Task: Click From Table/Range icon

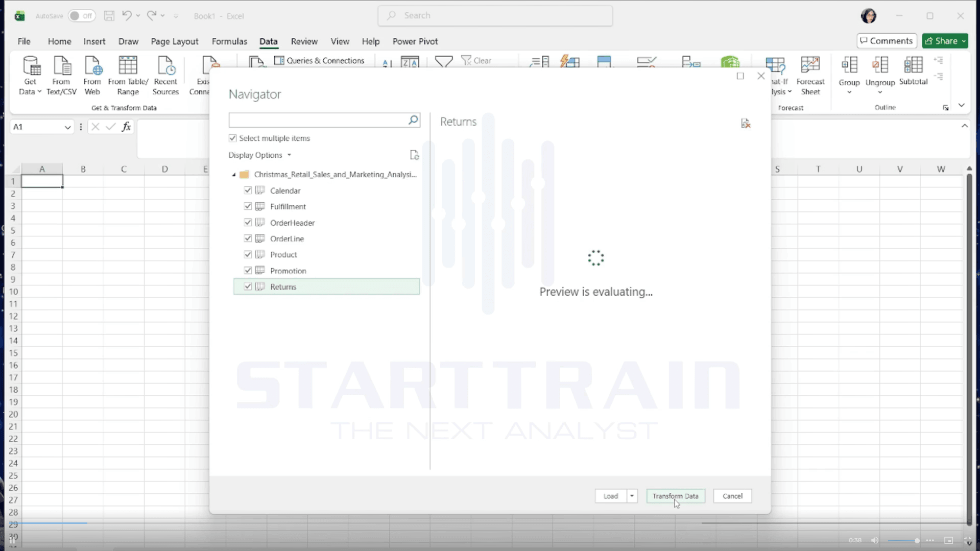Action: [x=128, y=76]
